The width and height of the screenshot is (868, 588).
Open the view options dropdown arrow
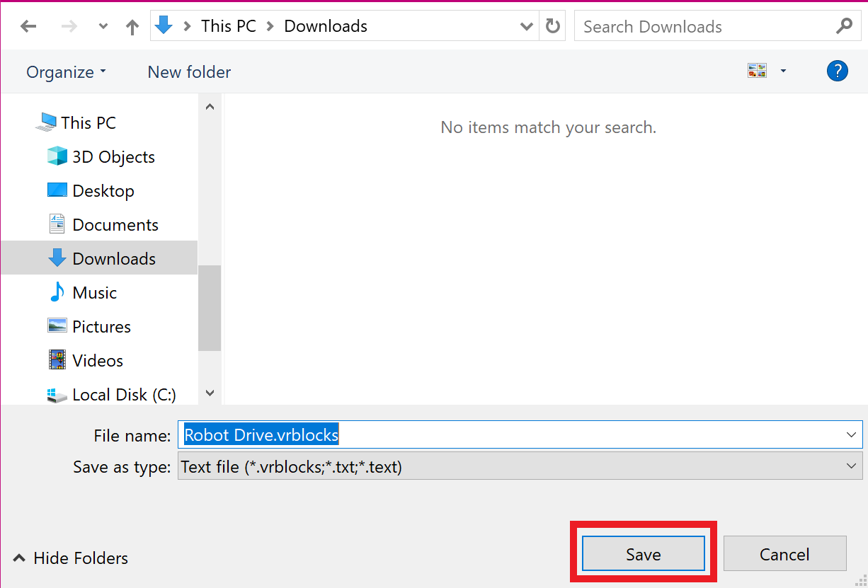(783, 71)
